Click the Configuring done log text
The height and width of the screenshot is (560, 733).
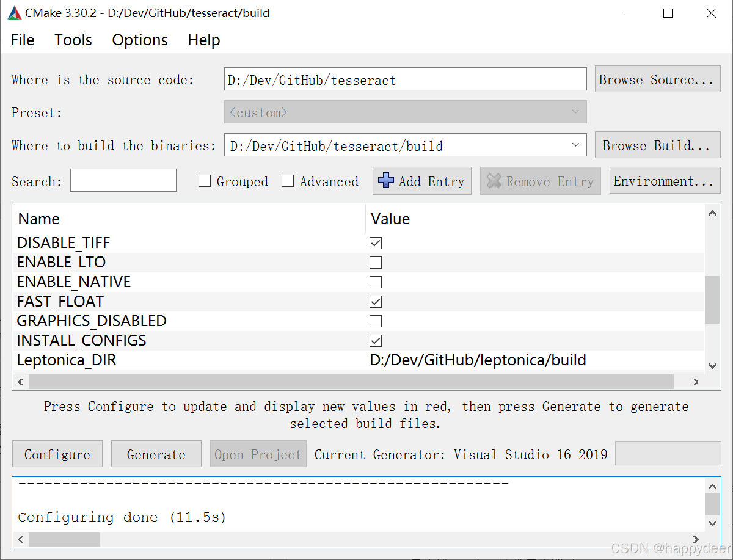(x=122, y=517)
